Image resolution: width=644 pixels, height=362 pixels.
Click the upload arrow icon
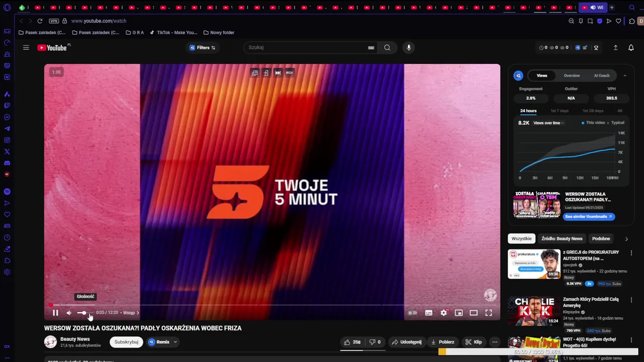[x=615, y=48]
